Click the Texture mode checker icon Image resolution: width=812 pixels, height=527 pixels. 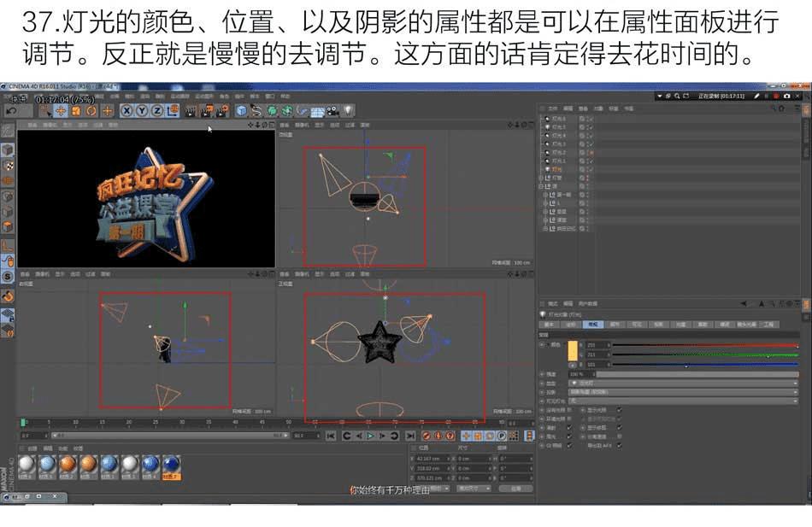tap(7, 166)
